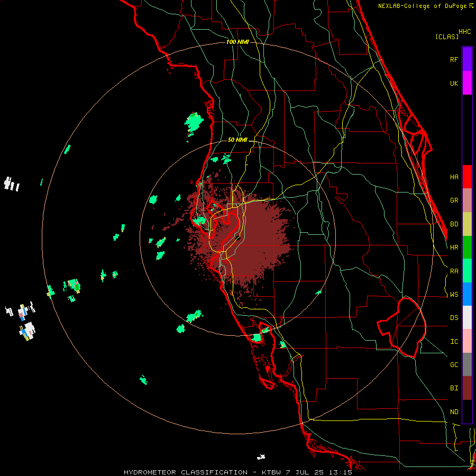Click the UK legend label

(x=454, y=83)
